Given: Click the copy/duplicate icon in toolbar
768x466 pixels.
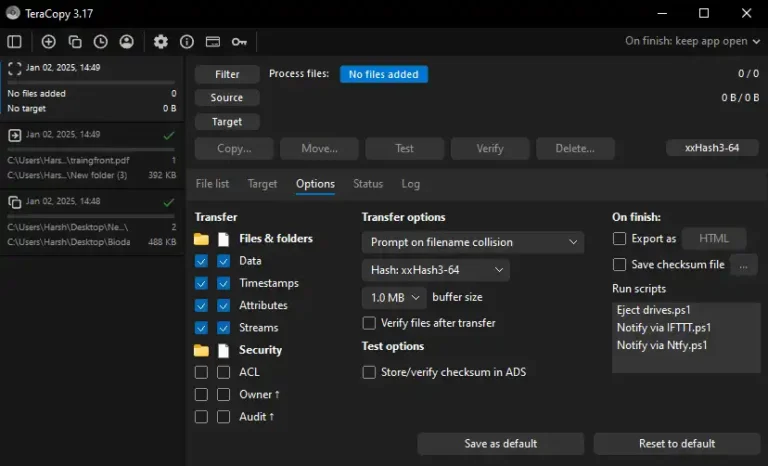Looking at the screenshot, I should tap(75, 42).
